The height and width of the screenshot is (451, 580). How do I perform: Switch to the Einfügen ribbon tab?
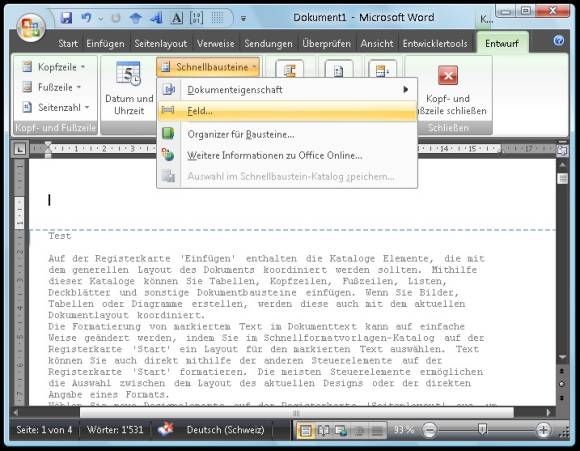105,44
